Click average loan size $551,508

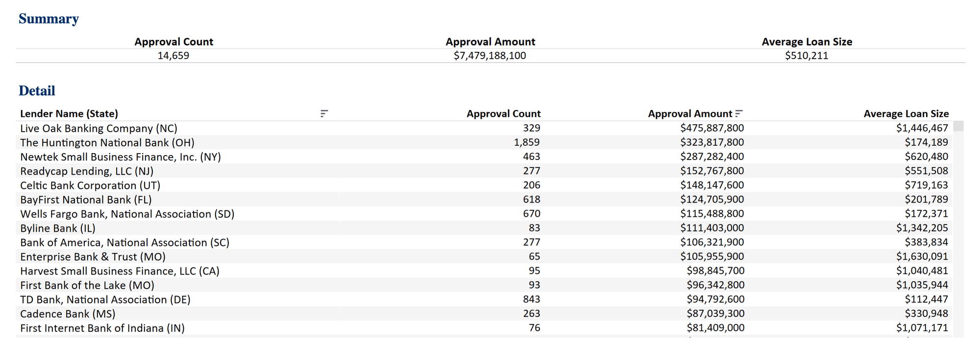pos(926,171)
